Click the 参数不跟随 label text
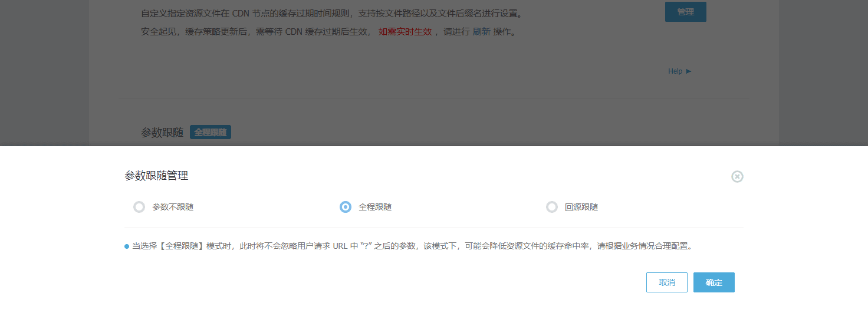868x316 pixels. pyautogui.click(x=173, y=207)
